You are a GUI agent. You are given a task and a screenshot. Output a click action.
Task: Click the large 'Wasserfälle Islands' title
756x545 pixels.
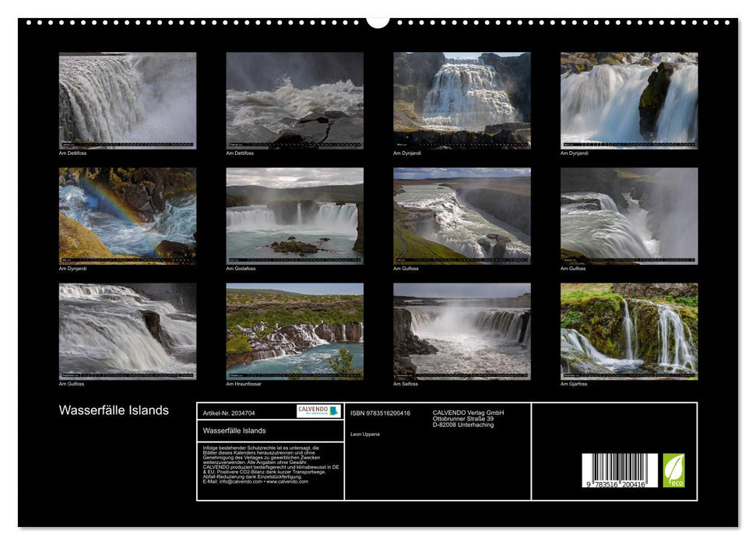(x=114, y=410)
